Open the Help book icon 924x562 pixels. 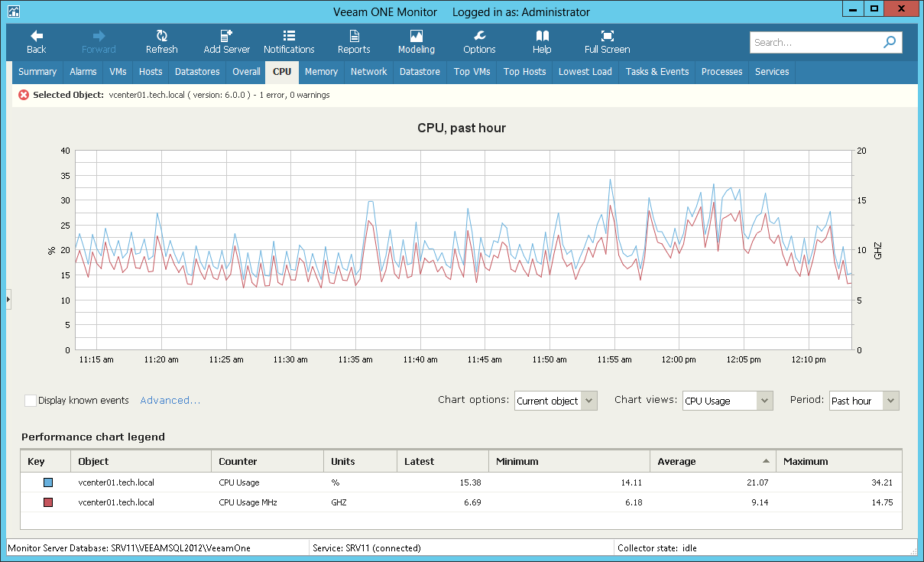[x=542, y=36]
